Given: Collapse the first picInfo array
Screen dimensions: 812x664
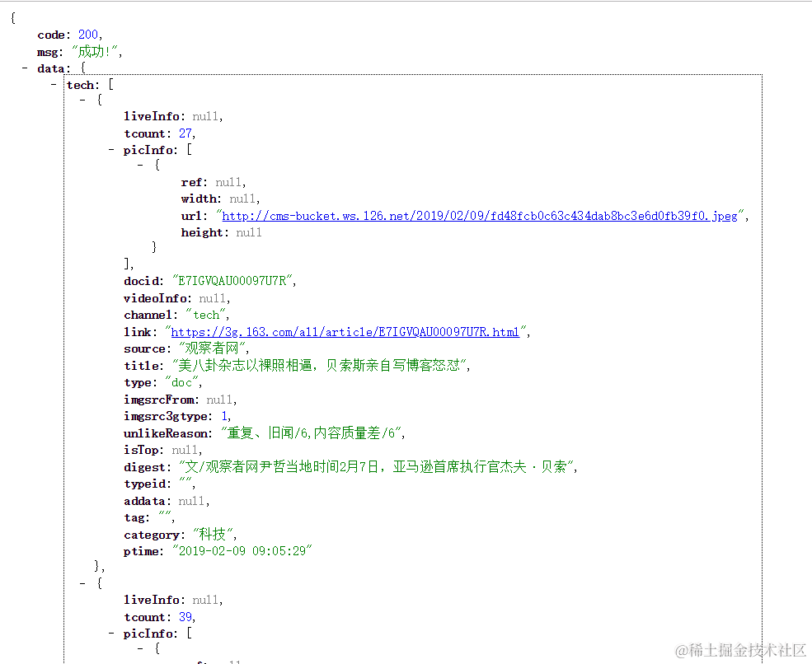Looking at the screenshot, I should click(110, 150).
